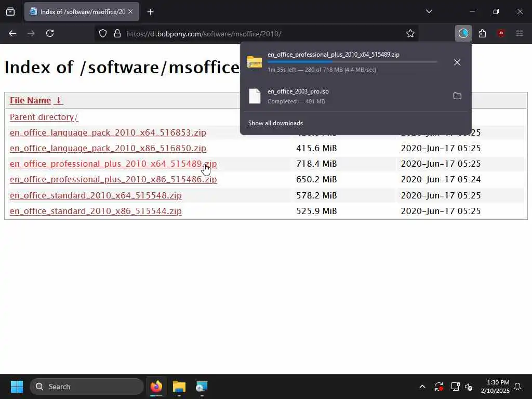The width and height of the screenshot is (532, 399).
Task: Click the Index of /software/msoffice heading
Action: point(122,67)
